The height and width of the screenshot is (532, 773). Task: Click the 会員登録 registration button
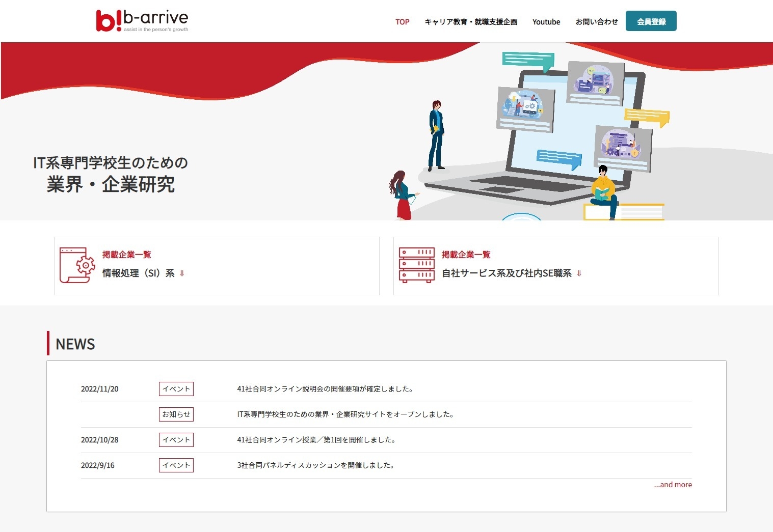(651, 21)
